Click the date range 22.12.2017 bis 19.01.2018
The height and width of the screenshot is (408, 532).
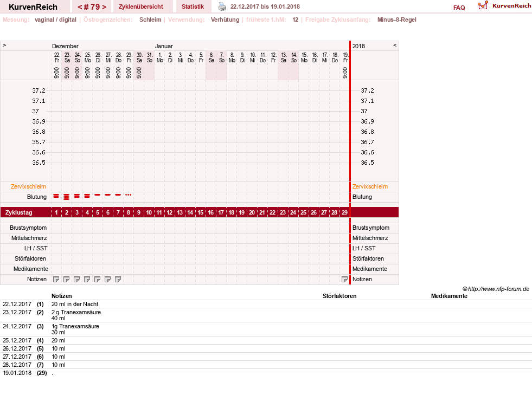tap(265, 7)
